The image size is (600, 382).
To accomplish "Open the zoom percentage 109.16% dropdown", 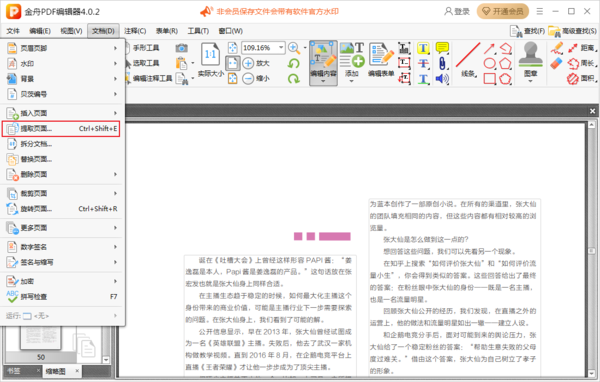I will (x=281, y=48).
